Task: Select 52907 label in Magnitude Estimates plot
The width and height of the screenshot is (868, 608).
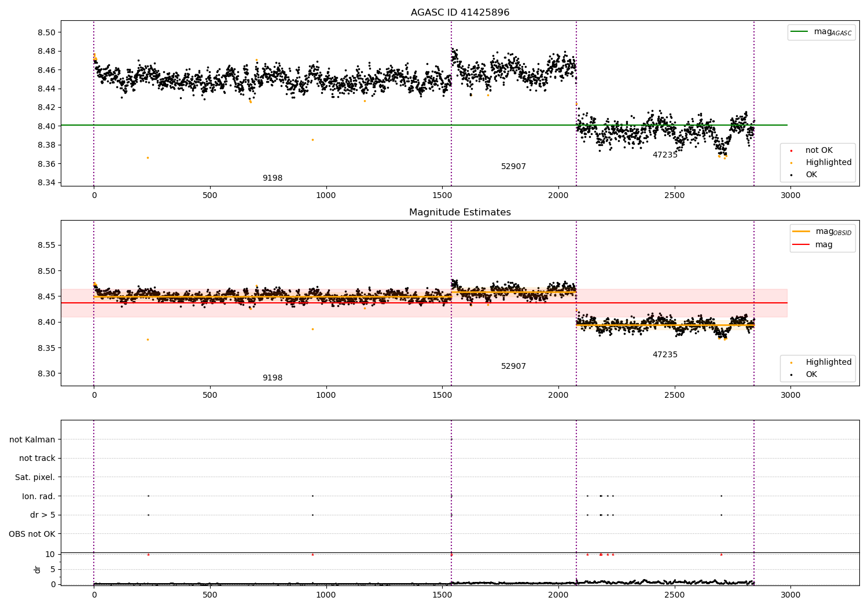Action: pyautogui.click(x=513, y=367)
